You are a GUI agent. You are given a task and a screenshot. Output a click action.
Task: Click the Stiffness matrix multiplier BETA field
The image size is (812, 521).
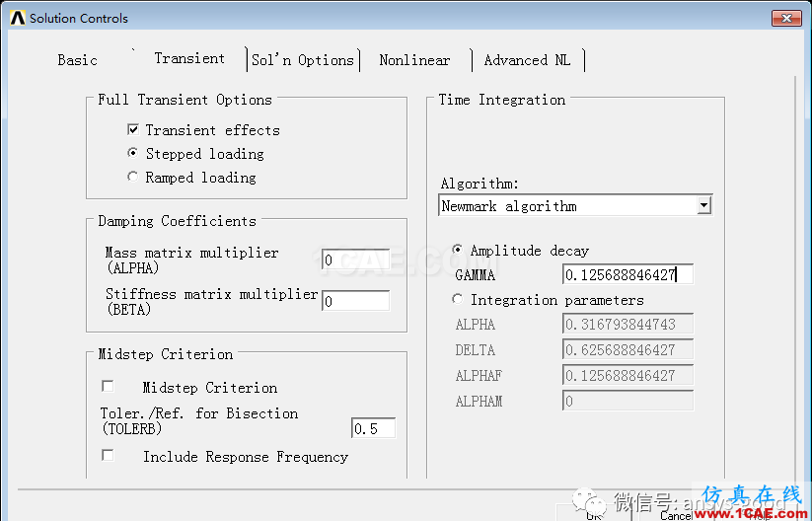[356, 301]
